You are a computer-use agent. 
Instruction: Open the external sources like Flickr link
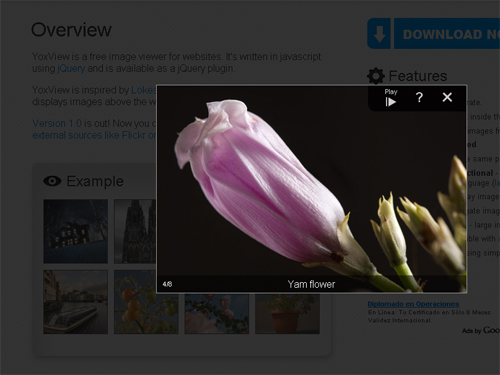coord(94,135)
